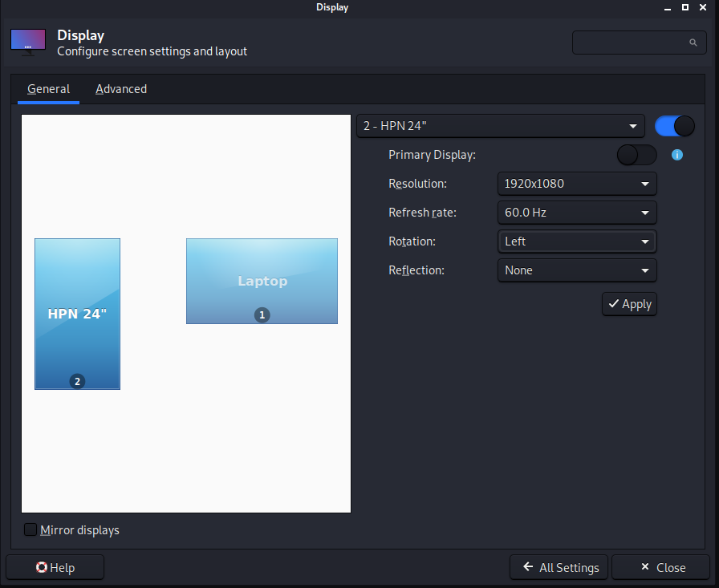719x588 pixels.
Task: Click the magnifier icon in search box
Action: click(x=693, y=43)
